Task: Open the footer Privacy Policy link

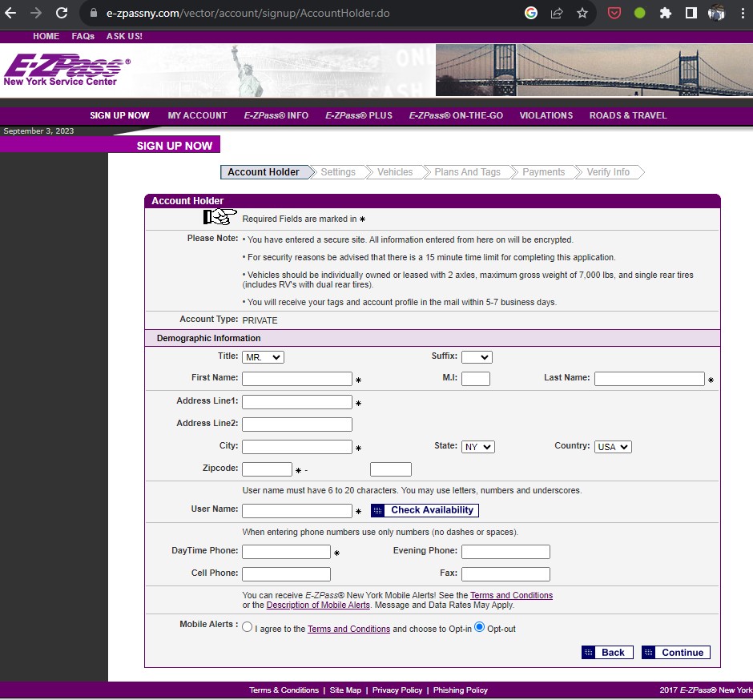Action: click(397, 690)
